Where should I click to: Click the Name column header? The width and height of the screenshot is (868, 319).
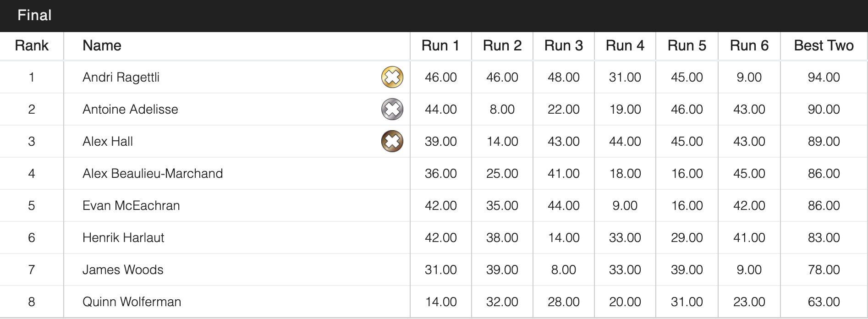point(102,46)
